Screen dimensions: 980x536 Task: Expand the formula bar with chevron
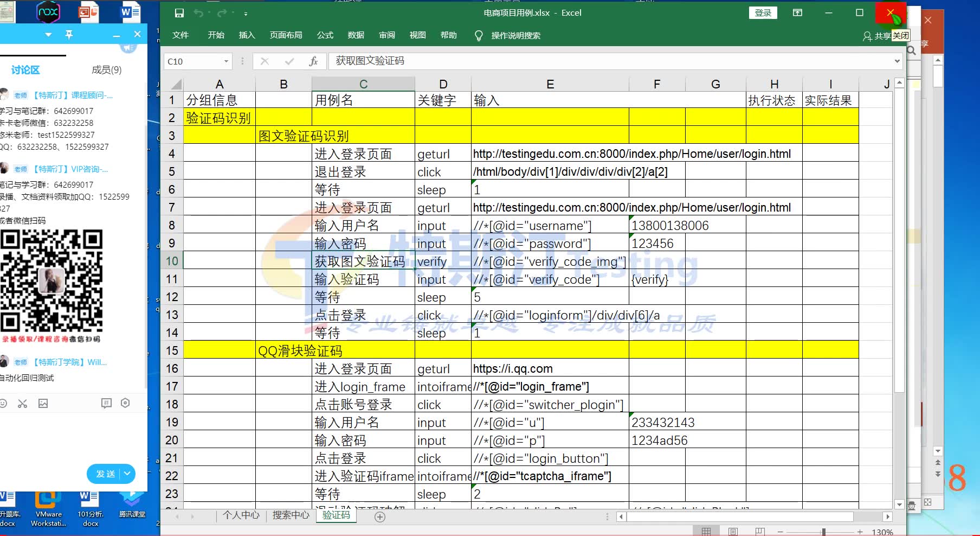tap(897, 61)
